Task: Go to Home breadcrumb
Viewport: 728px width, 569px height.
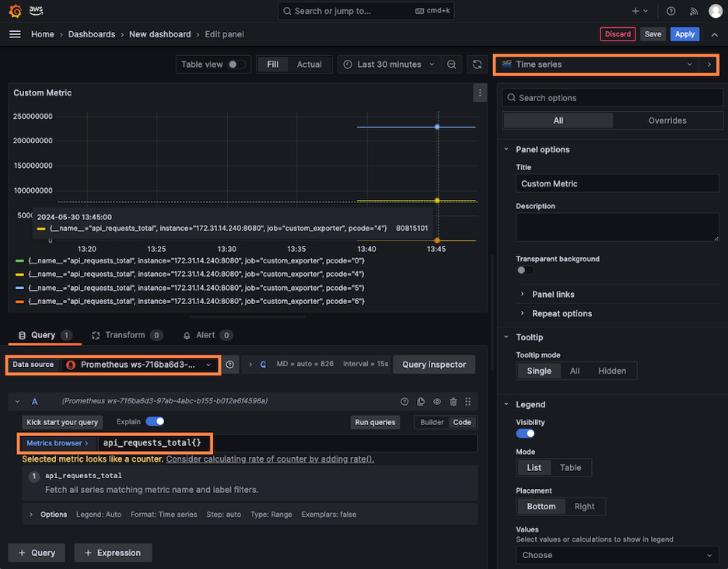Action: (x=42, y=34)
